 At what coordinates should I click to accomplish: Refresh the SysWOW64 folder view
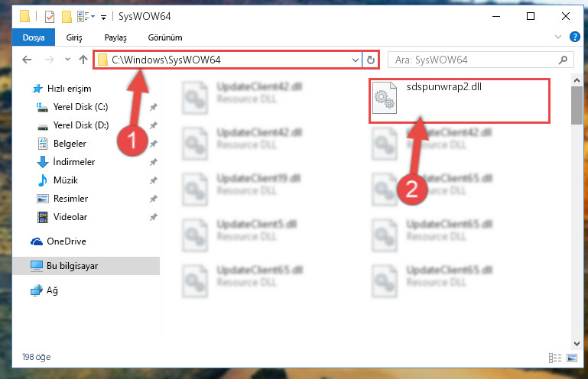[371, 60]
